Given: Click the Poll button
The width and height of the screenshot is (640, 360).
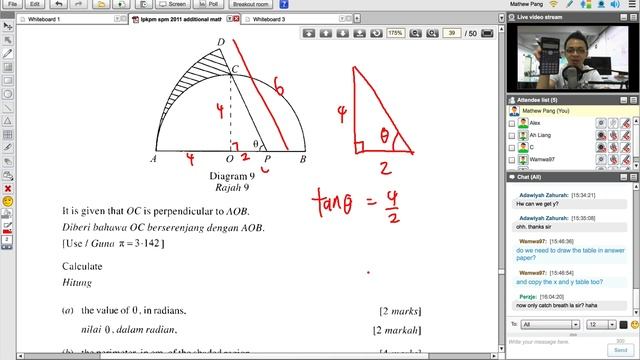Looking at the screenshot, I should tap(208, 4).
